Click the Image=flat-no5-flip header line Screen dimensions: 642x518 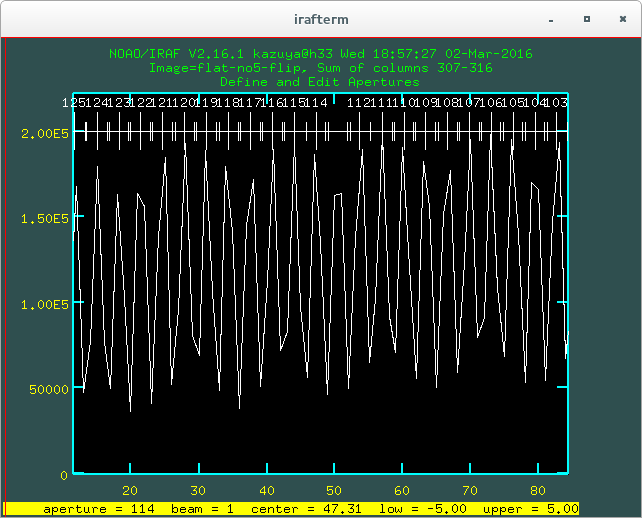point(321,68)
